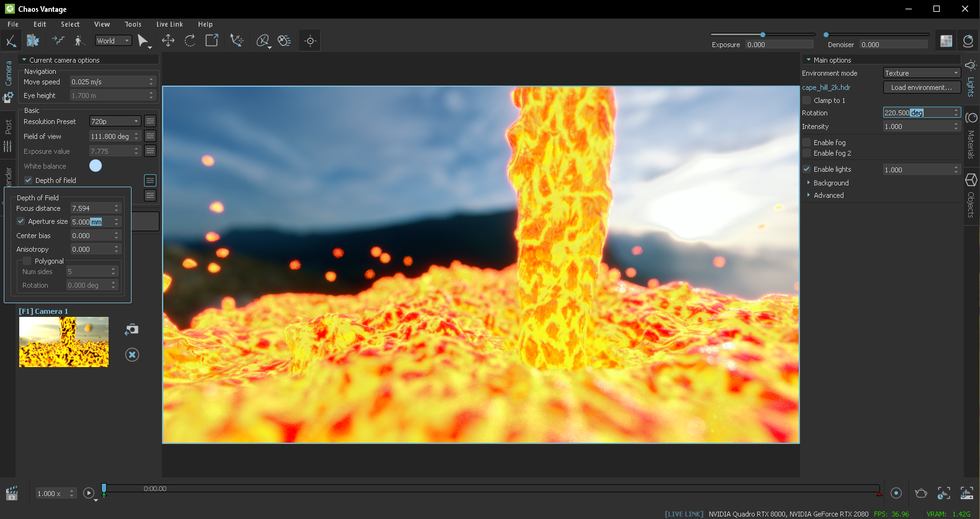The image size is (980, 519).
Task: Click the teapot render icon
Action: tap(921, 493)
